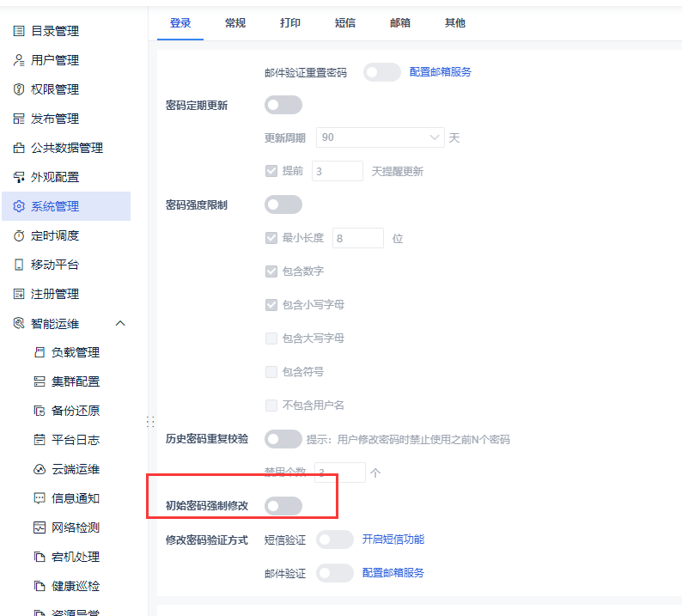Enable the 初始密码强制修改 switch
Screen dimensions: 682x616
[283, 506]
